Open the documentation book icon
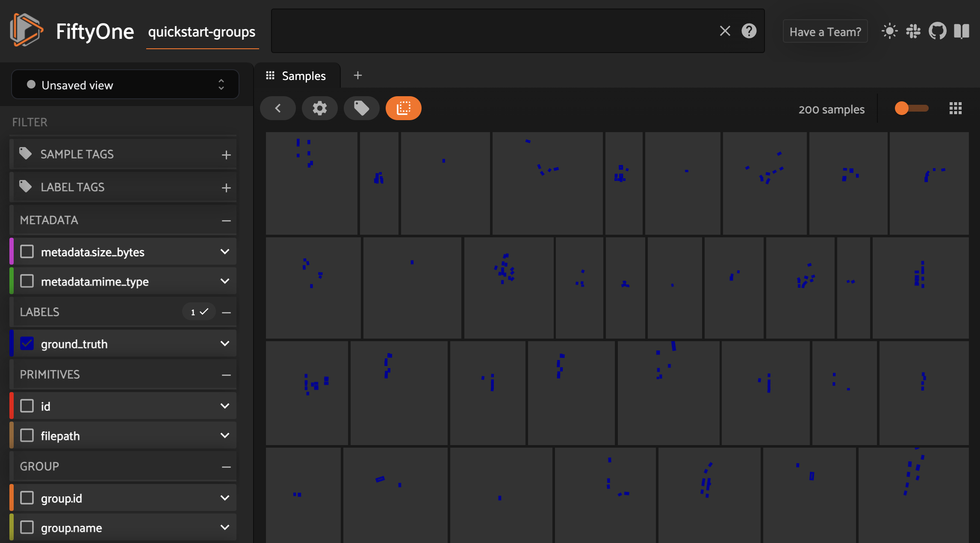 962,31
